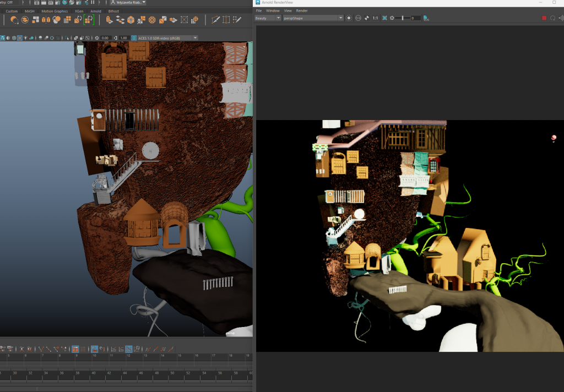The image size is (564, 392).
Task: Switch to the Motion Graphics shelf tab
Action: [53, 11]
